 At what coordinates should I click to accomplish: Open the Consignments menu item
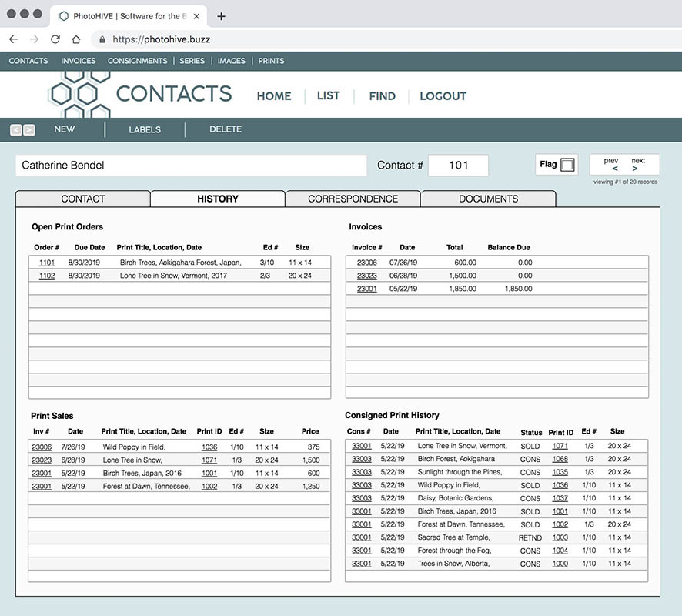tap(137, 61)
